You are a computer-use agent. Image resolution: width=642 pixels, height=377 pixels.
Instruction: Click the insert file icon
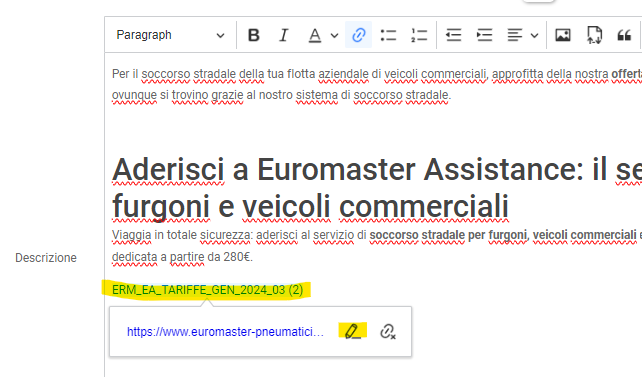coord(594,35)
